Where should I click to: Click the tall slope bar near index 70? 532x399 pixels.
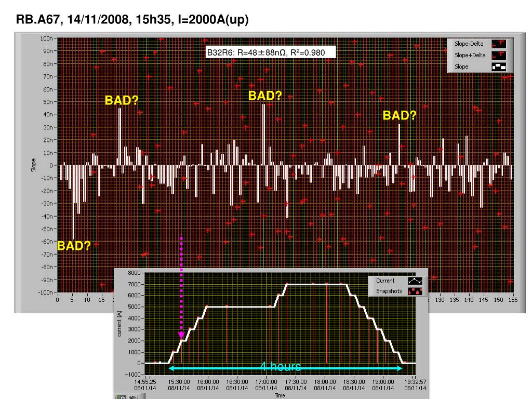coord(263,135)
